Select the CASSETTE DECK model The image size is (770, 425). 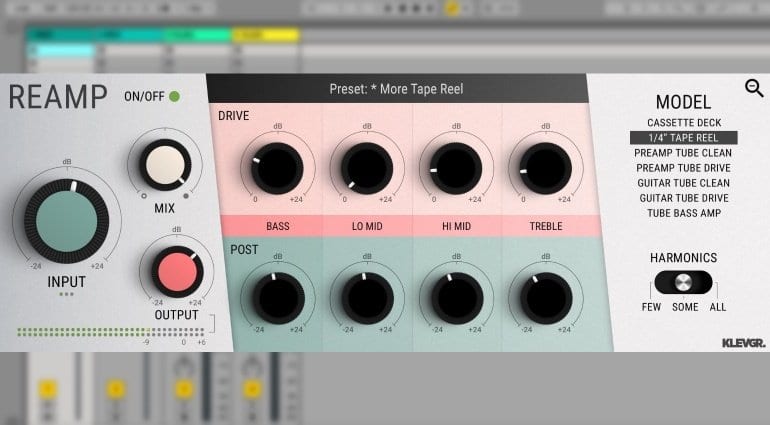tap(684, 123)
